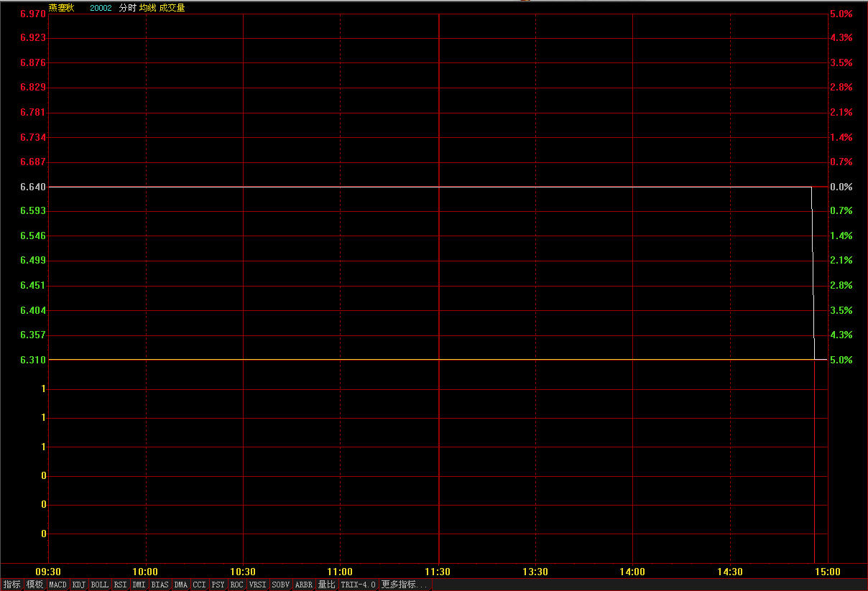Viewport: 868px width, 591px height.
Task: Select the VRSI indicator tab
Action: click(257, 585)
